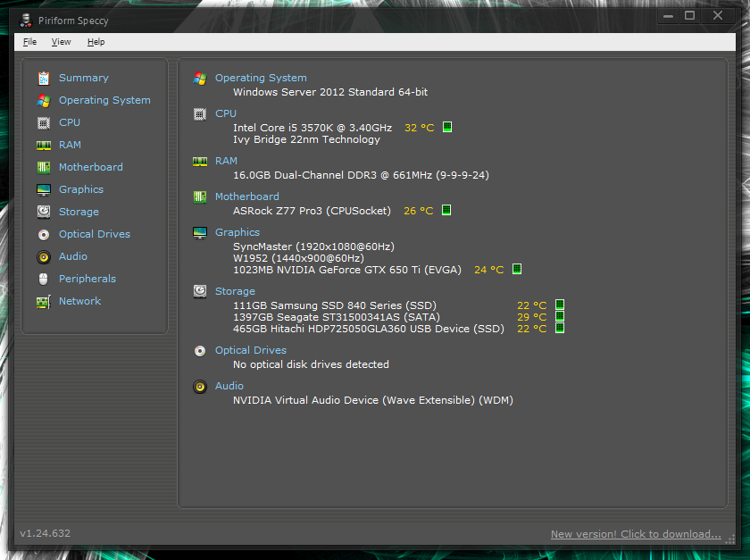Click the Storage hard drive icon in sidebar

44,212
